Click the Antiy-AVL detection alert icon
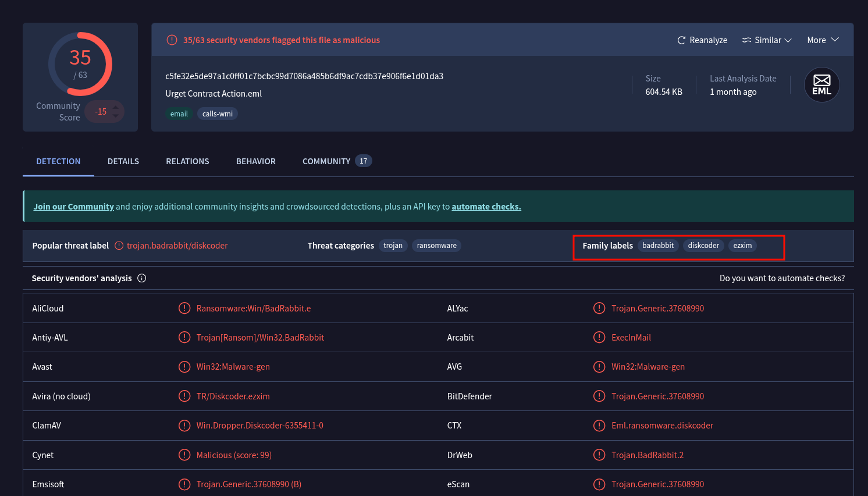The image size is (868, 496). [x=184, y=337]
